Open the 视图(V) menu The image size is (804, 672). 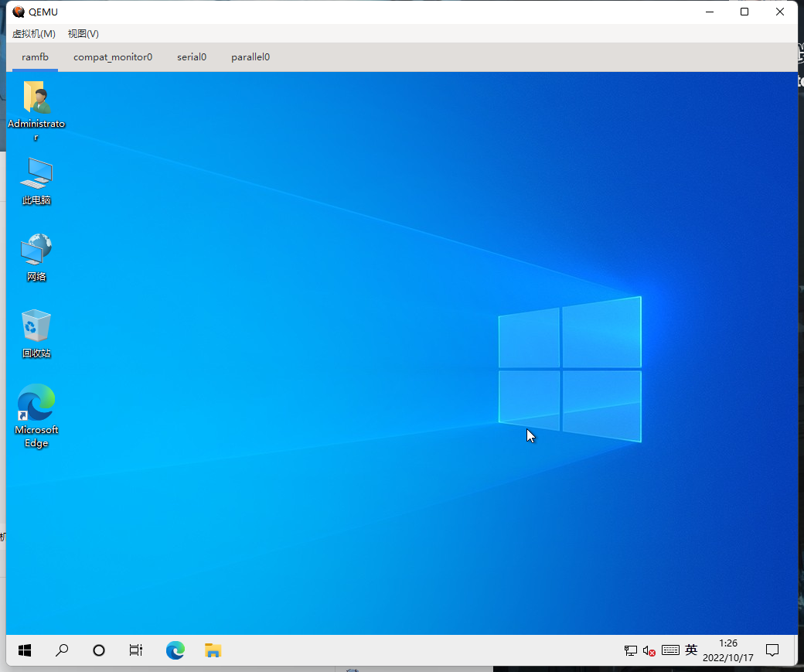tap(83, 34)
